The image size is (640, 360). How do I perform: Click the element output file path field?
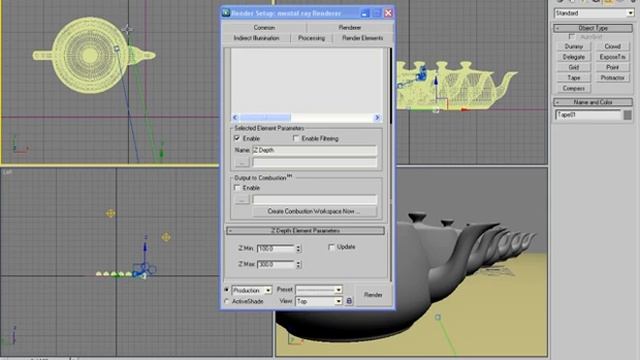(314, 162)
